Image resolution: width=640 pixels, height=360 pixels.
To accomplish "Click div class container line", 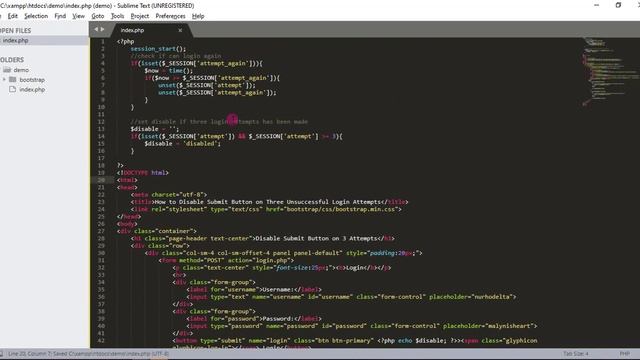I will (x=157, y=231).
